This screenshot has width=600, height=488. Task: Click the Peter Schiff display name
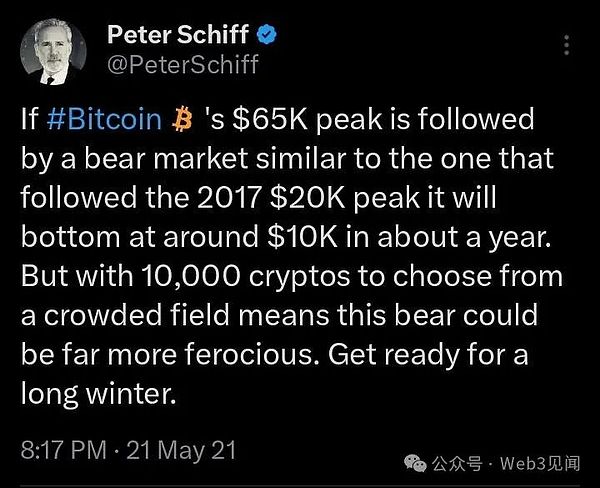[178, 37]
